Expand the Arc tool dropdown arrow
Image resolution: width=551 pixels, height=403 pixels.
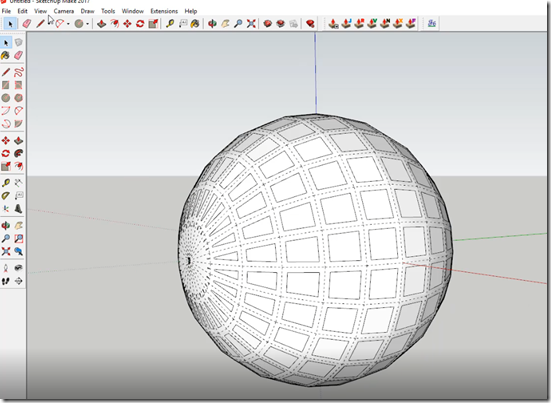coord(68,24)
